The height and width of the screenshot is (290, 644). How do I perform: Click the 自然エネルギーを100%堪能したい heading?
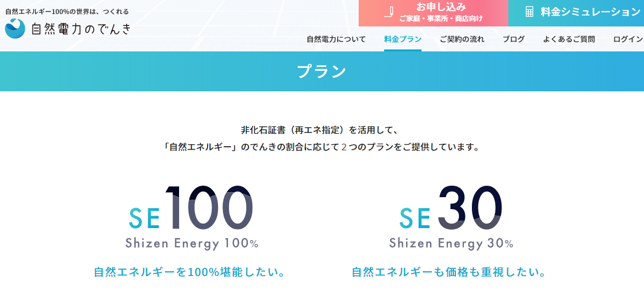190,273
